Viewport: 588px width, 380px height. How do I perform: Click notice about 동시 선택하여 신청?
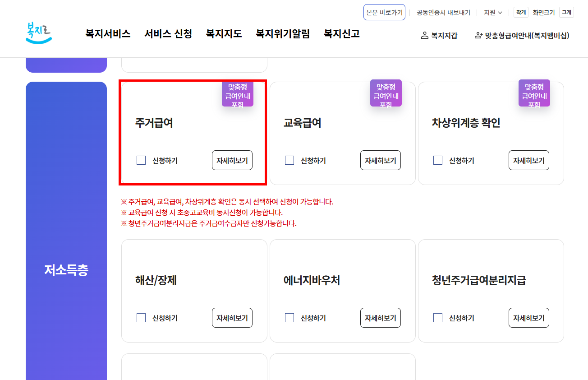click(227, 202)
